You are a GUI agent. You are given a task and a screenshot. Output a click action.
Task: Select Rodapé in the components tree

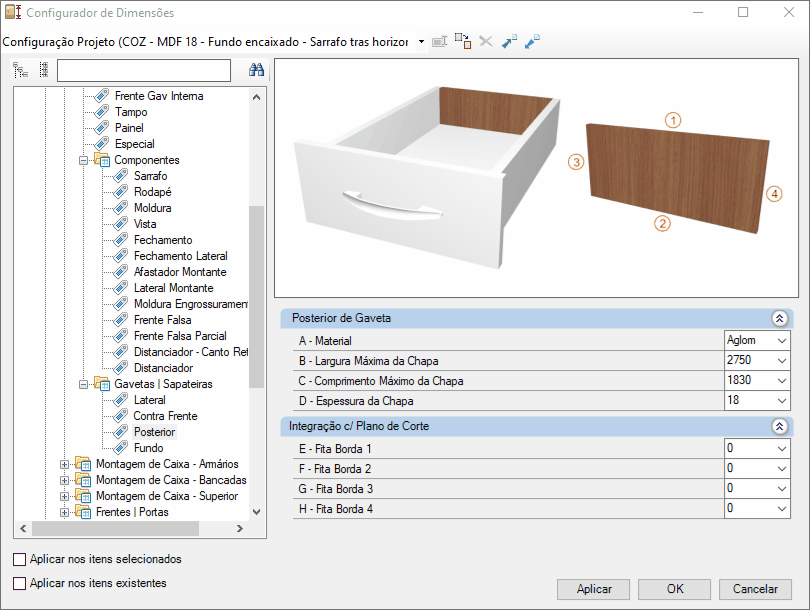(x=152, y=192)
